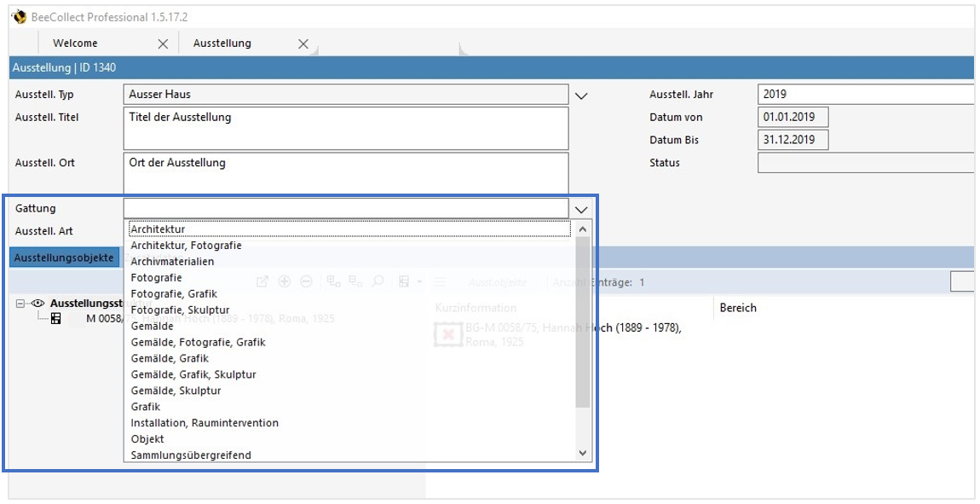Viewport: 980px width, 504px height.
Task: Choose 'Architektur' from the Gattung list
Action: (x=158, y=229)
